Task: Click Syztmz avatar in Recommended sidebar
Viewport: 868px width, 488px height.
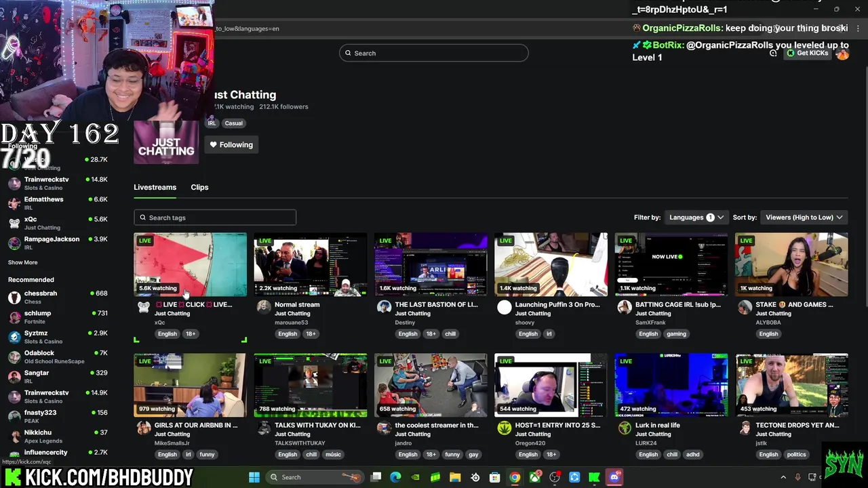Action: click(x=14, y=337)
